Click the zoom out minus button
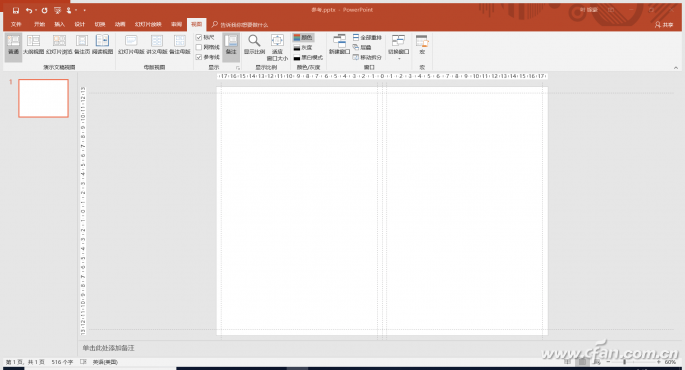 [x=609, y=362]
